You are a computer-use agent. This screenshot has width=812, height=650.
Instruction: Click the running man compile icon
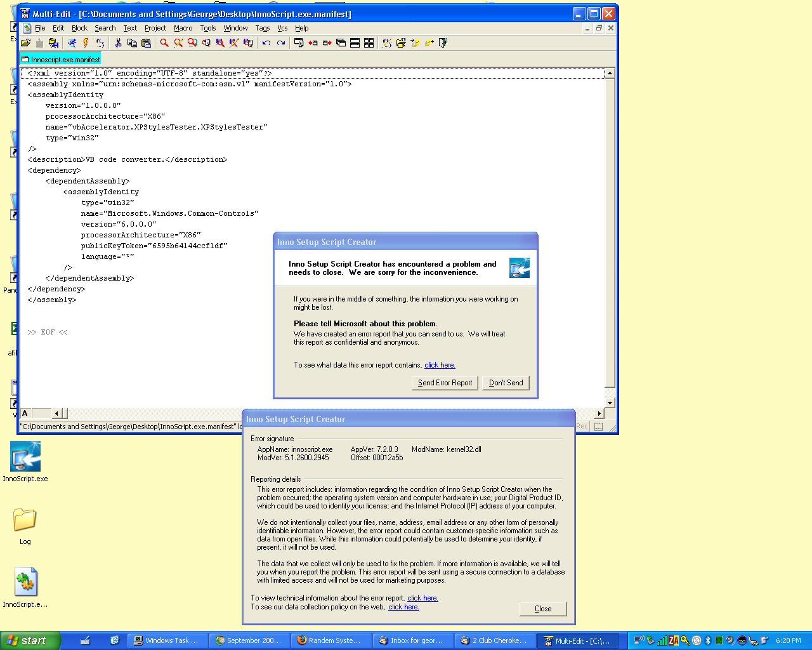pos(72,43)
